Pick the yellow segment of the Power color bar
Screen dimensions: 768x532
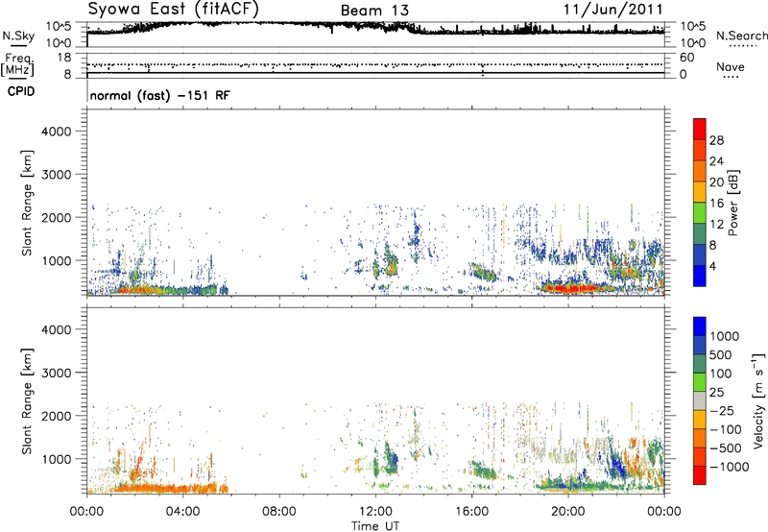click(700, 191)
